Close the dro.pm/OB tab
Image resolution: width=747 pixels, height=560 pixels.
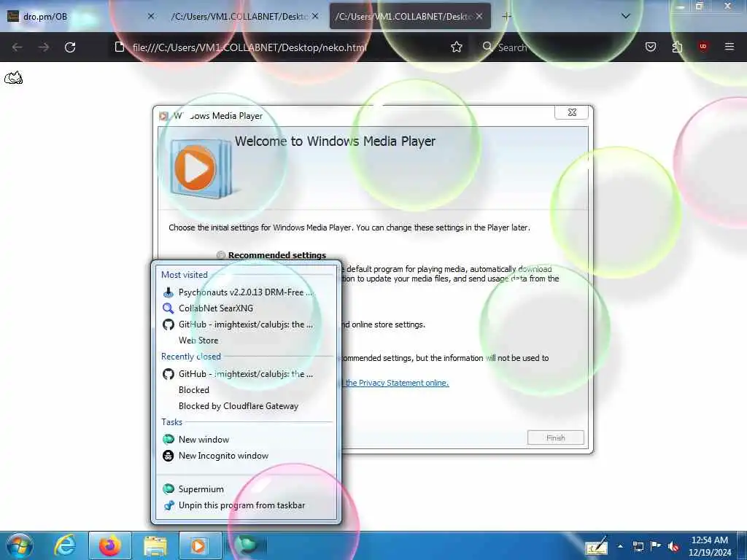(x=150, y=16)
